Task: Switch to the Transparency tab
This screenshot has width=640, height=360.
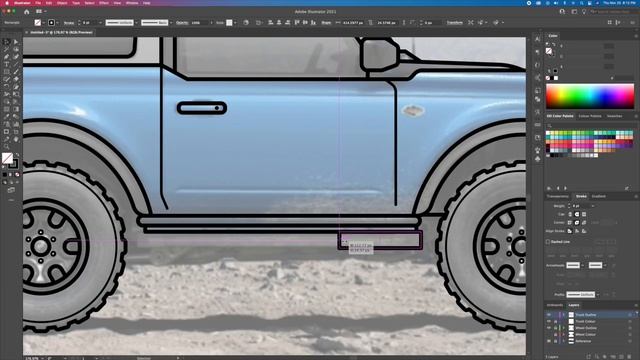Action: [557, 196]
